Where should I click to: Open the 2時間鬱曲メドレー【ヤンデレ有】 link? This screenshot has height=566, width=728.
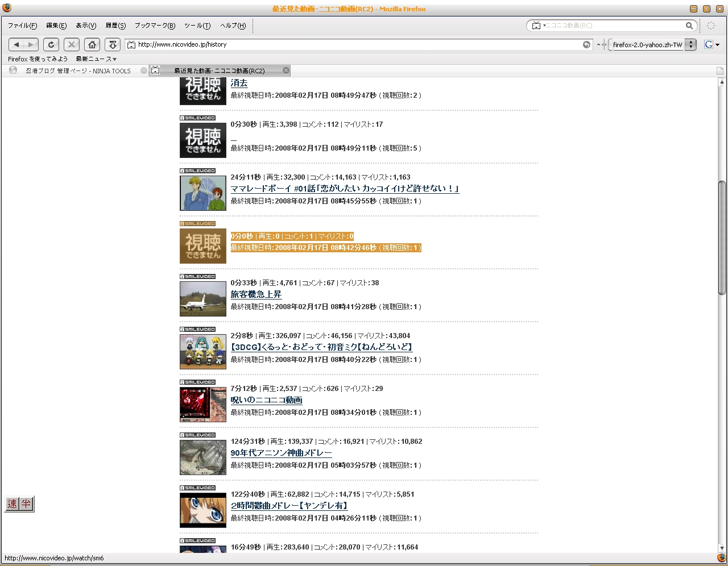pyautogui.click(x=289, y=506)
